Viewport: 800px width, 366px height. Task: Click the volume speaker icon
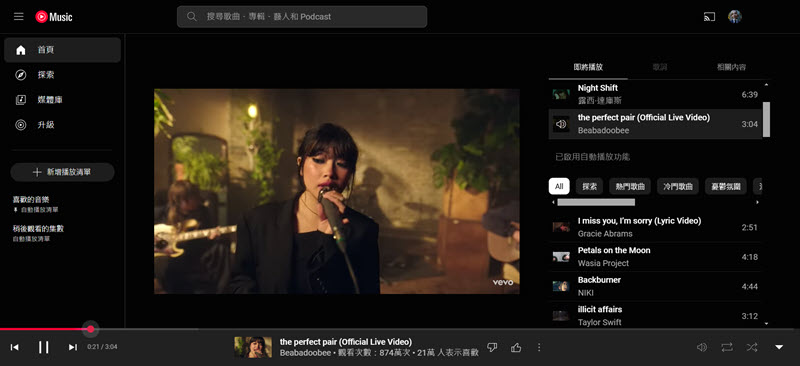click(x=702, y=347)
